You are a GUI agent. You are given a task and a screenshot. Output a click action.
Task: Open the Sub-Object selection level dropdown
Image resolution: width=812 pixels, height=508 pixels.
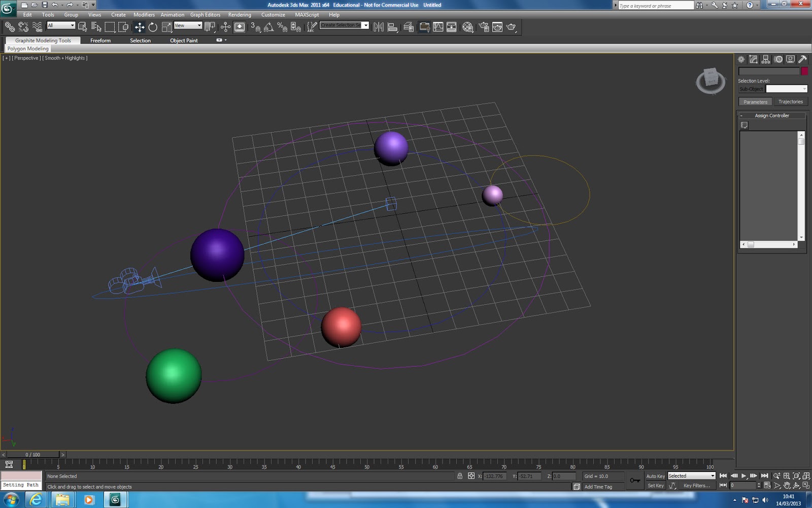(787, 88)
